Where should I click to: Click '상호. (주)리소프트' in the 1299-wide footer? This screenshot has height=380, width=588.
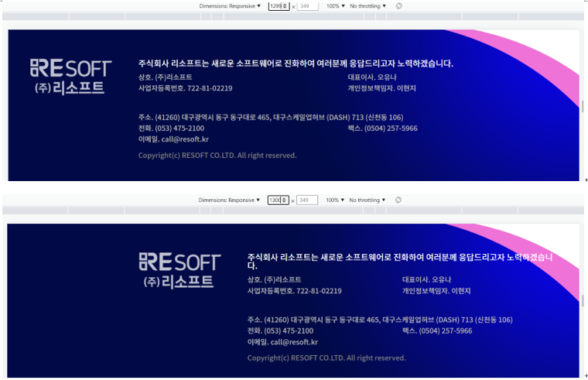click(165, 77)
